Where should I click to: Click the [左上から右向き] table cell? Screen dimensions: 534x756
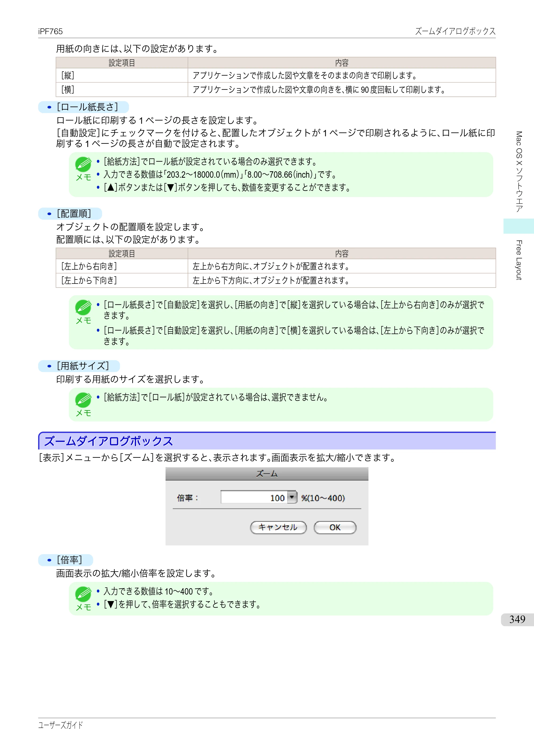[x=122, y=266]
